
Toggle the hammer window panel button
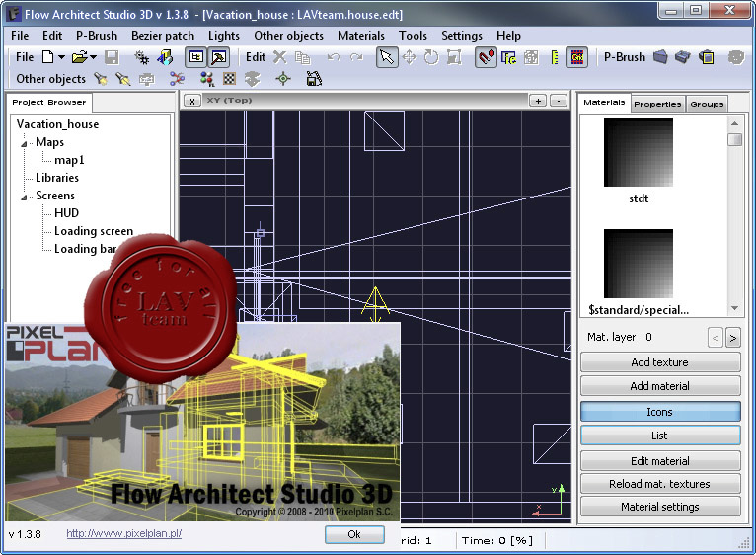pos(219,57)
